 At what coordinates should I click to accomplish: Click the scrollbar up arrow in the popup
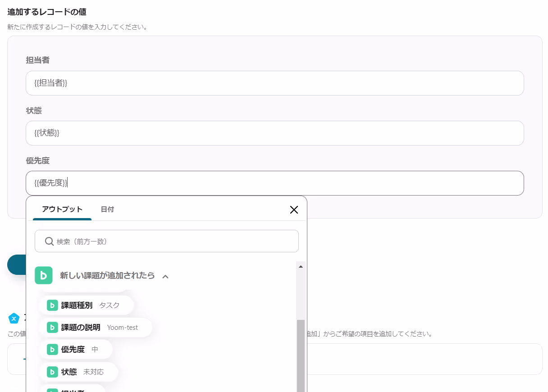point(301,267)
